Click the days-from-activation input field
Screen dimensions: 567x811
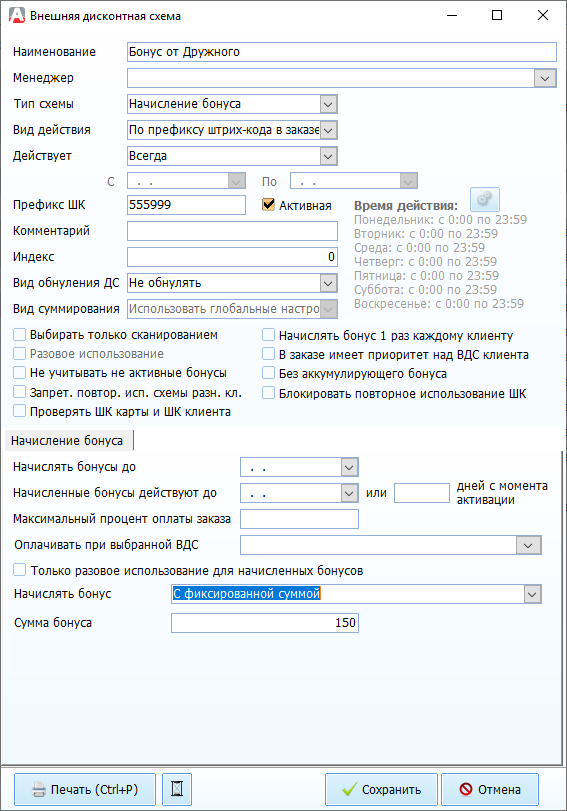point(422,493)
